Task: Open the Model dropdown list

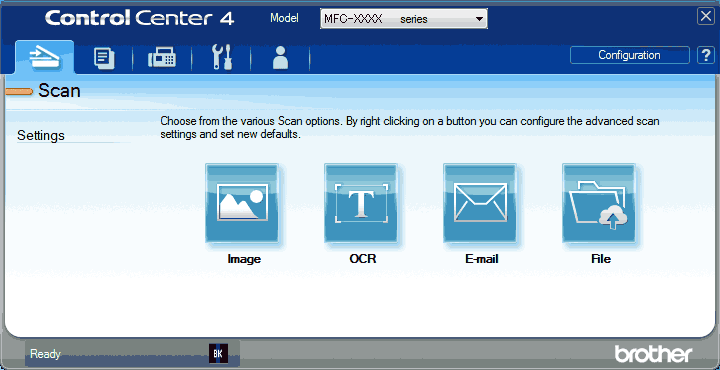Action: [404, 19]
